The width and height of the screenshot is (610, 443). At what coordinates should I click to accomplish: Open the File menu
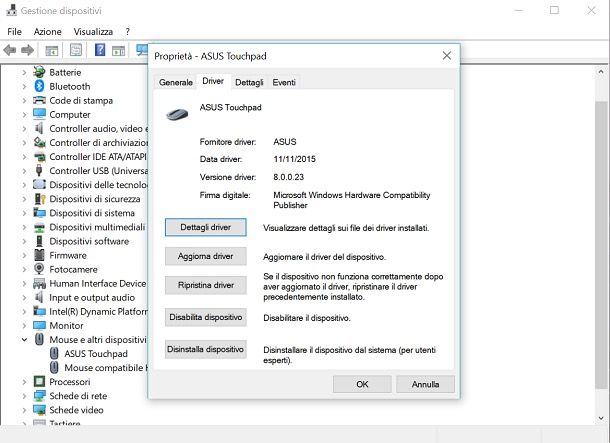coord(14,32)
